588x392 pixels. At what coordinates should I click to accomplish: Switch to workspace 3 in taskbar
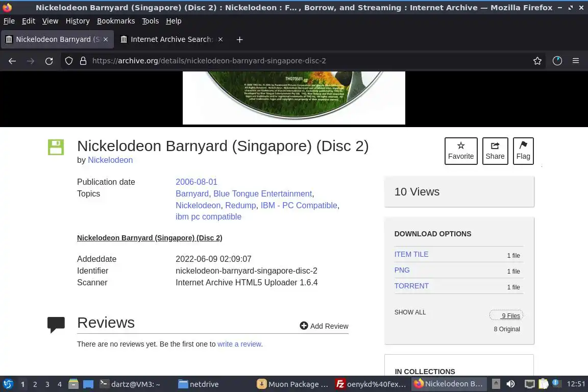click(47, 384)
